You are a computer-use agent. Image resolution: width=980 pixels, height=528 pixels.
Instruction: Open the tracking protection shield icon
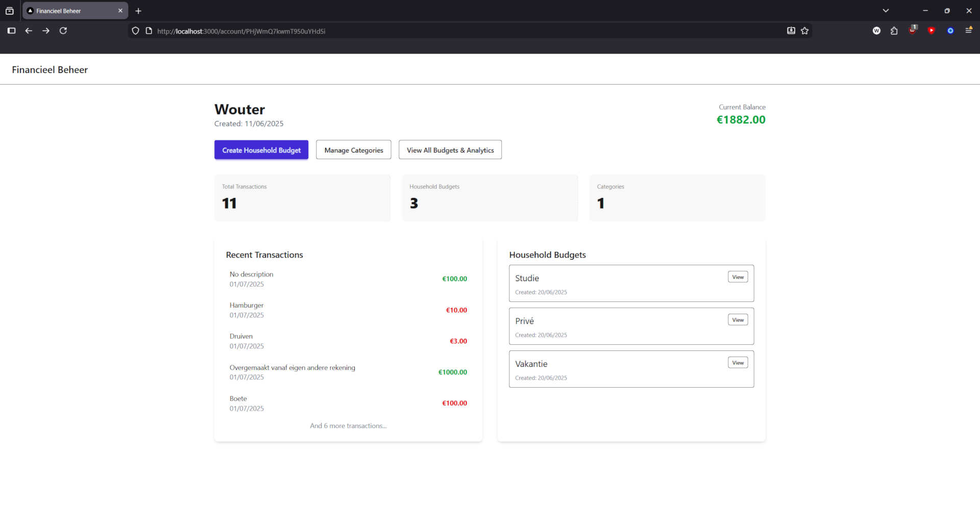[135, 31]
